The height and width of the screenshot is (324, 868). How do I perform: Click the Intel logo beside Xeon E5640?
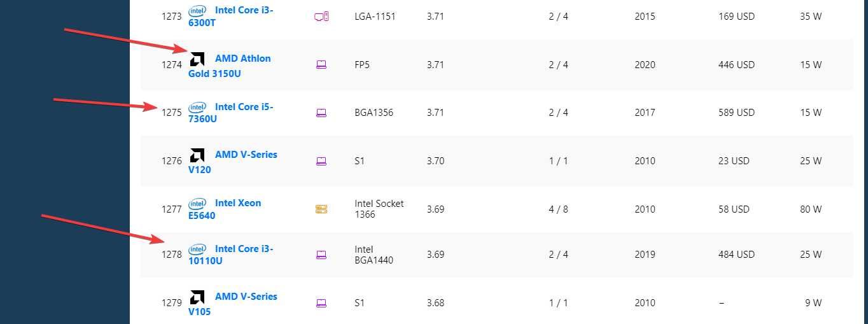(197, 203)
